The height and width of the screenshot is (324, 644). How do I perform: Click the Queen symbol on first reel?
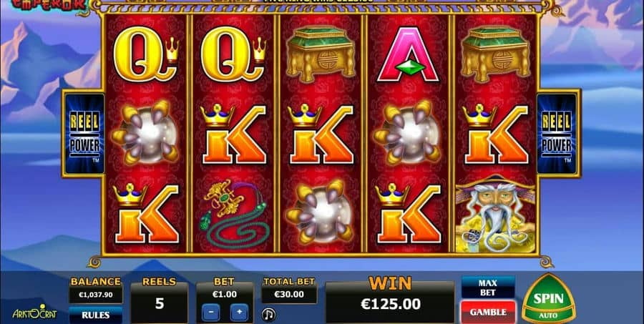147,54
